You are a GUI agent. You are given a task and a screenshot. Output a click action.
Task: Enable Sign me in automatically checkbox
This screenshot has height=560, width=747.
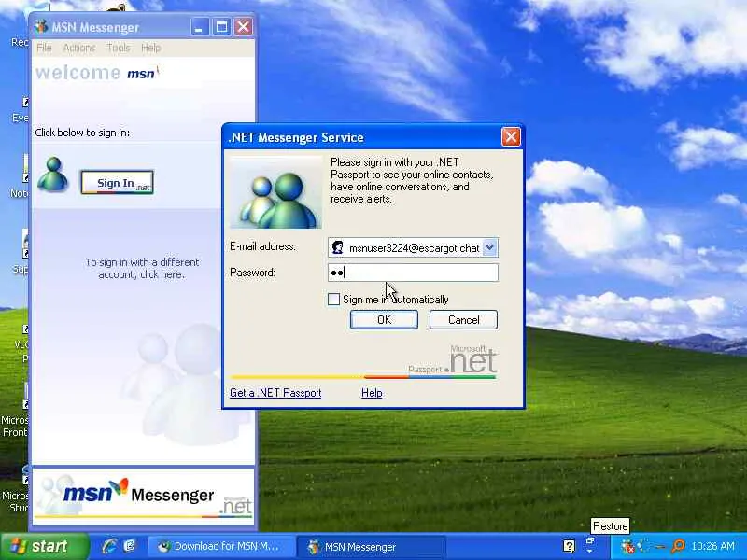[333, 300]
